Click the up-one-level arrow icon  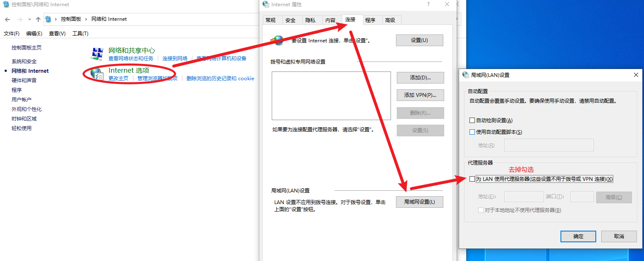click(38, 19)
